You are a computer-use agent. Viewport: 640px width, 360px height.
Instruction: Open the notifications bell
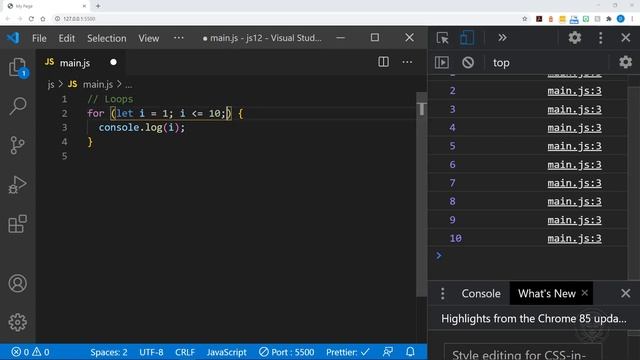pos(410,352)
